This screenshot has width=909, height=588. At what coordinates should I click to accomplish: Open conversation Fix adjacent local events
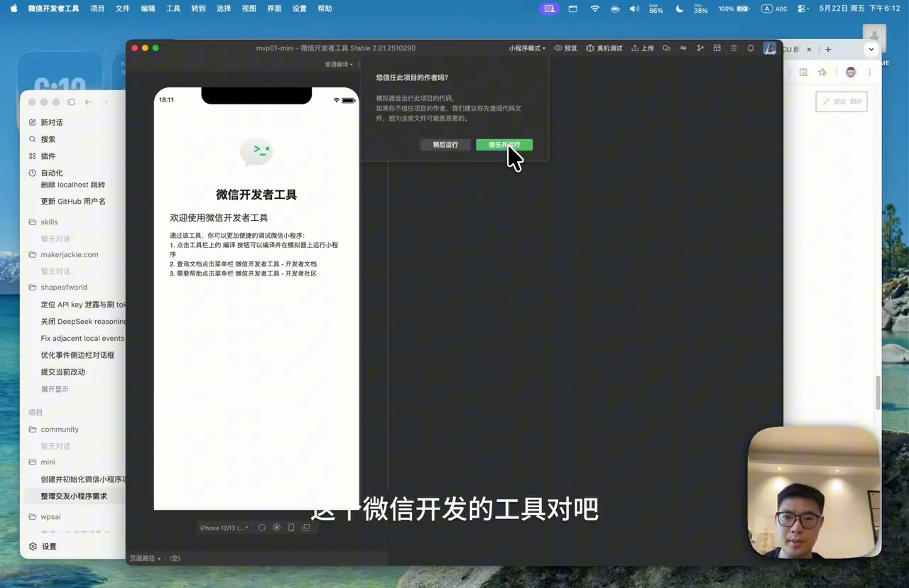tap(82, 339)
